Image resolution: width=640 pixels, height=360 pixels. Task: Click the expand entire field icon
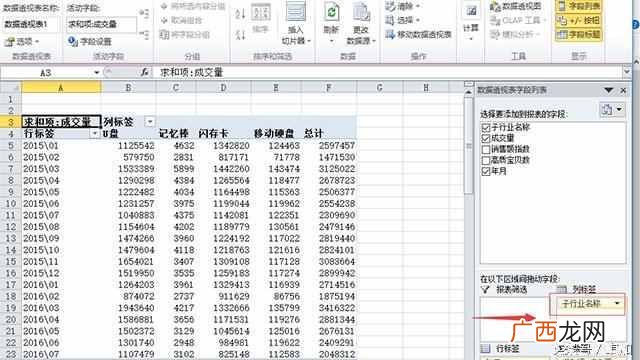tap(144, 13)
